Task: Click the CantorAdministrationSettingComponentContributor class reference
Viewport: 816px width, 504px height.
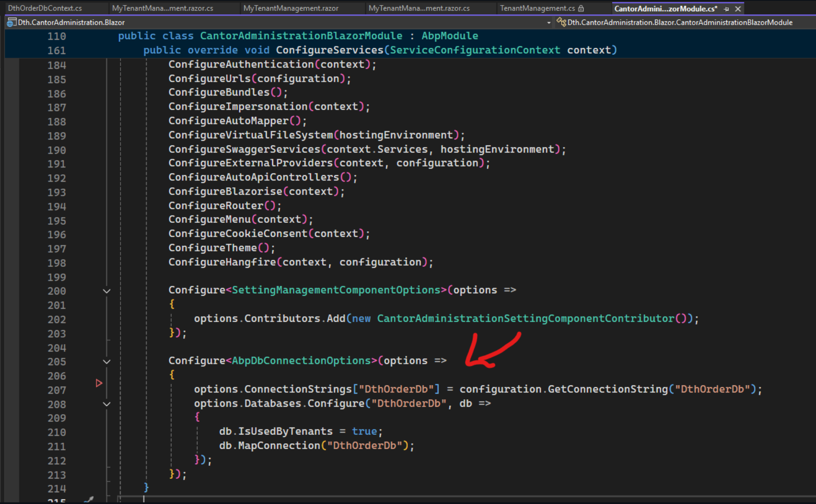Action: pos(526,318)
